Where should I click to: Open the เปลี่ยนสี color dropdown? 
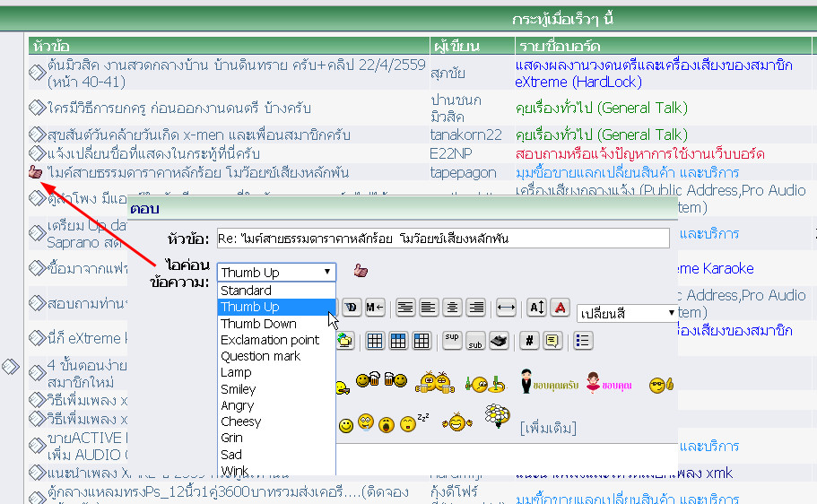click(628, 313)
